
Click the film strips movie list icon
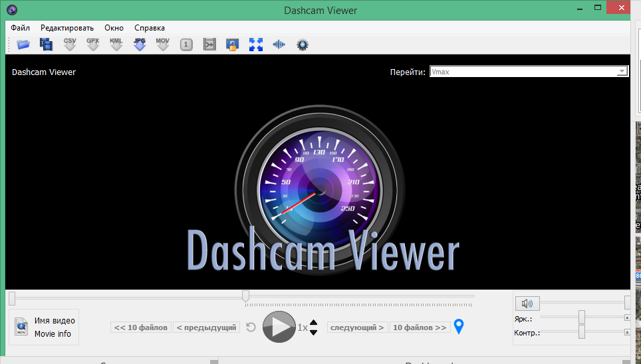click(x=46, y=45)
